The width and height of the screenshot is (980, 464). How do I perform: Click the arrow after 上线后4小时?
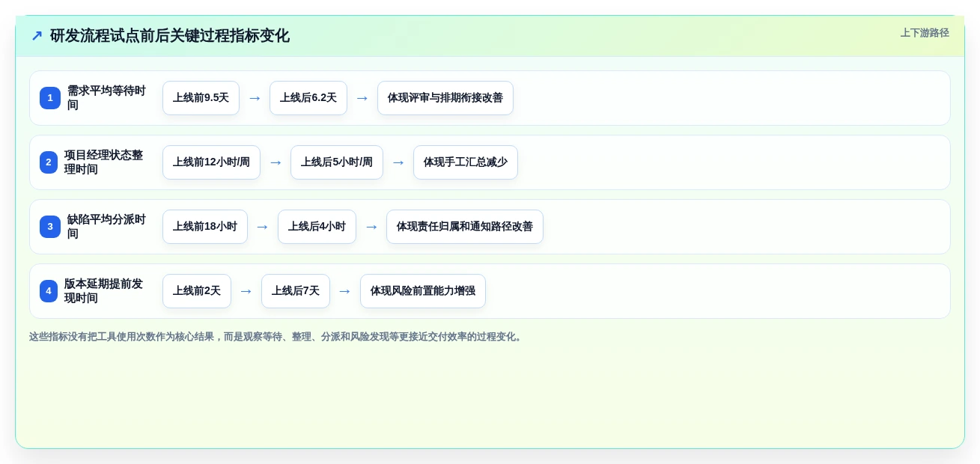click(371, 227)
